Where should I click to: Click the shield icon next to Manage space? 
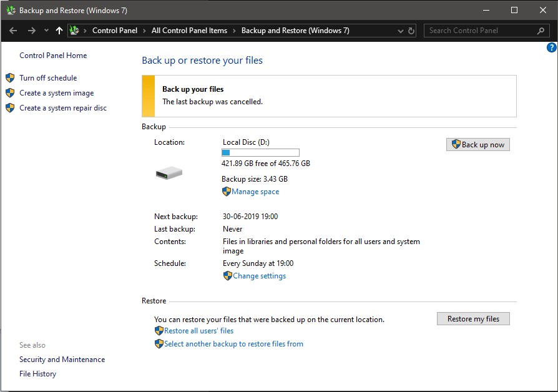(226, 192)
